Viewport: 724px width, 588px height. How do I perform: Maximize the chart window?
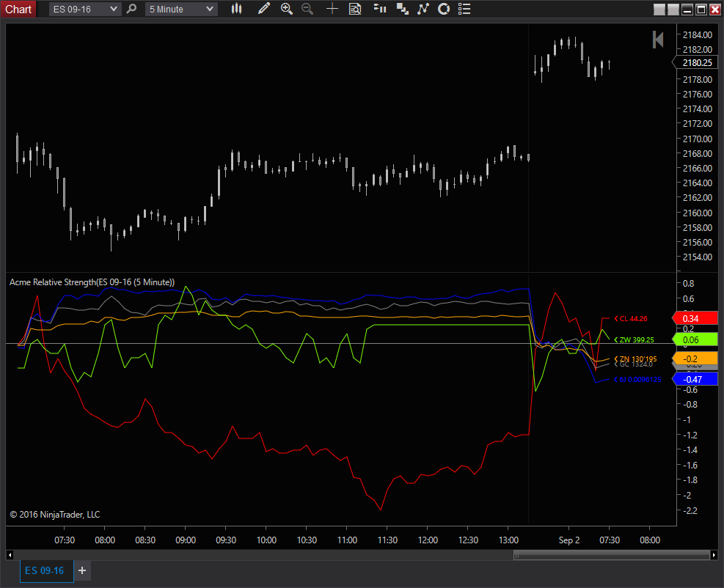click(701, 10)
